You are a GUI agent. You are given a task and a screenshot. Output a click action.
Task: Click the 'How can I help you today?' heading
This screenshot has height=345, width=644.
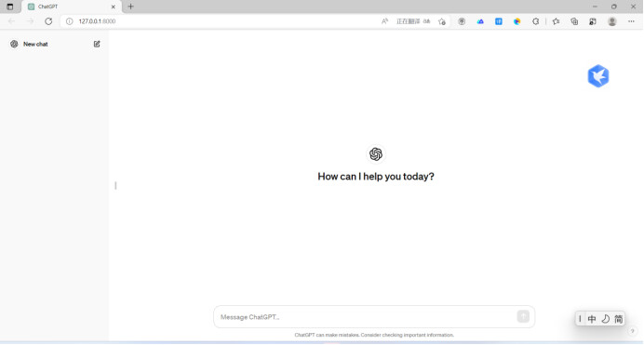(376, 177)
